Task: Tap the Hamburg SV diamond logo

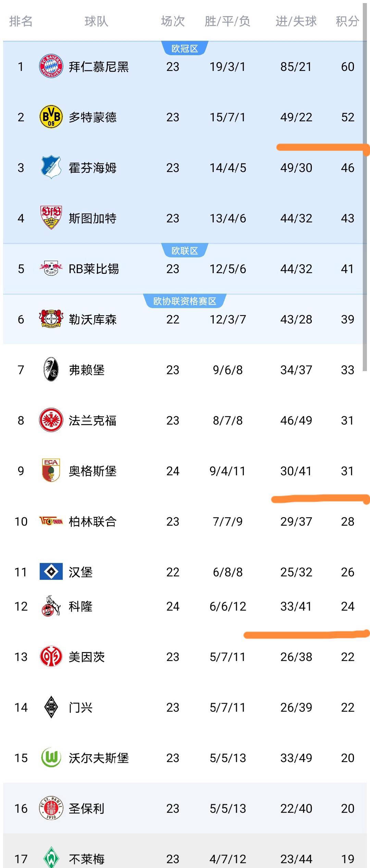Action: [51, 571]
